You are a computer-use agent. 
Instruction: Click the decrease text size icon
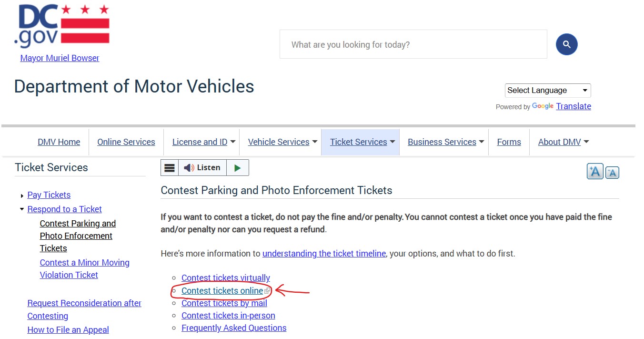pos(612,172)
